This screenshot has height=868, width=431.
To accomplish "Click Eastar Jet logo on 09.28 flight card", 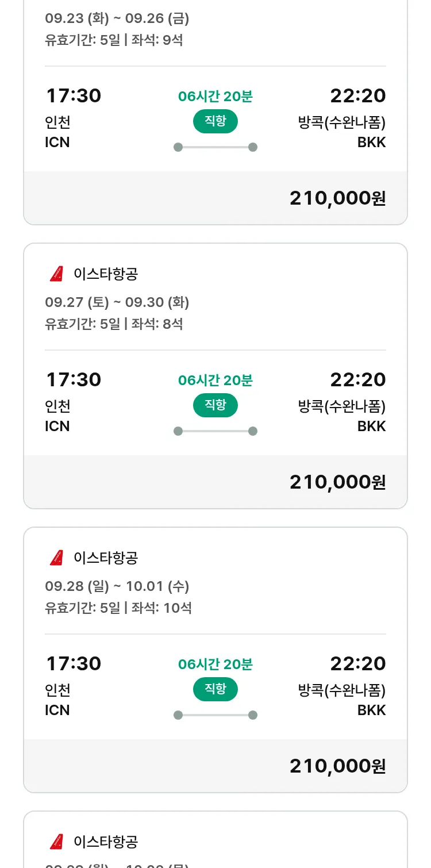I will click(x=56, y=558).
